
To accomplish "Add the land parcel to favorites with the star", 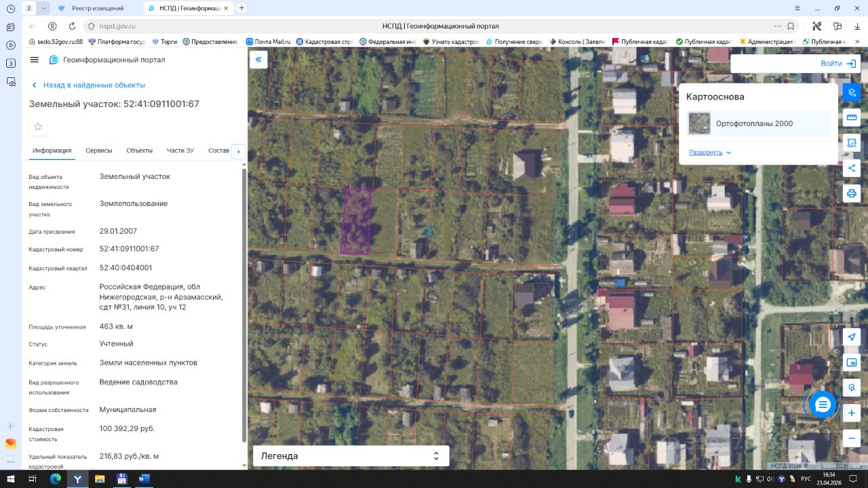I will click(38, 127).
